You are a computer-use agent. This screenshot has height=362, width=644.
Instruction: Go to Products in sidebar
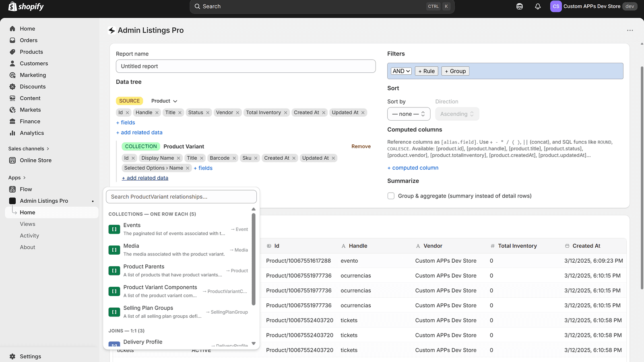tap(31, 52)
